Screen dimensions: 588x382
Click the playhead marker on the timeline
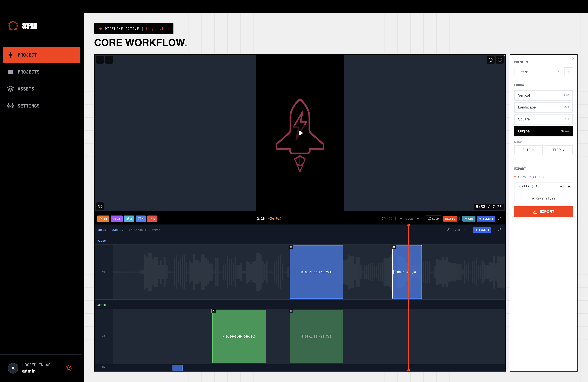408,225
